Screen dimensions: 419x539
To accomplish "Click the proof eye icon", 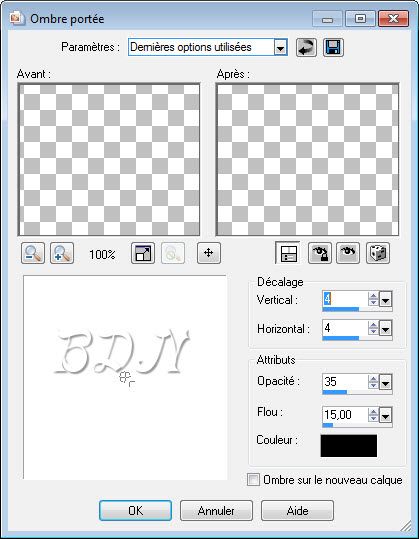I will click(x=348, y=253).
